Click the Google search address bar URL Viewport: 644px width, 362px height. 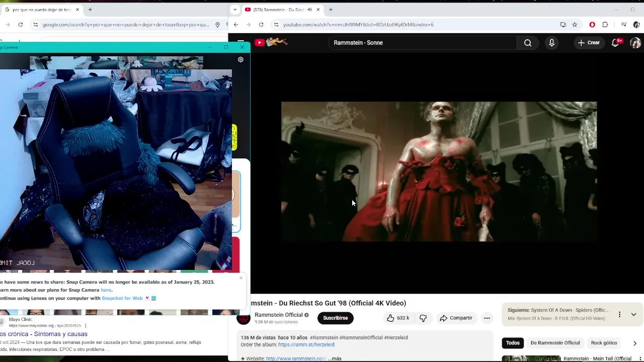[126, 24]
